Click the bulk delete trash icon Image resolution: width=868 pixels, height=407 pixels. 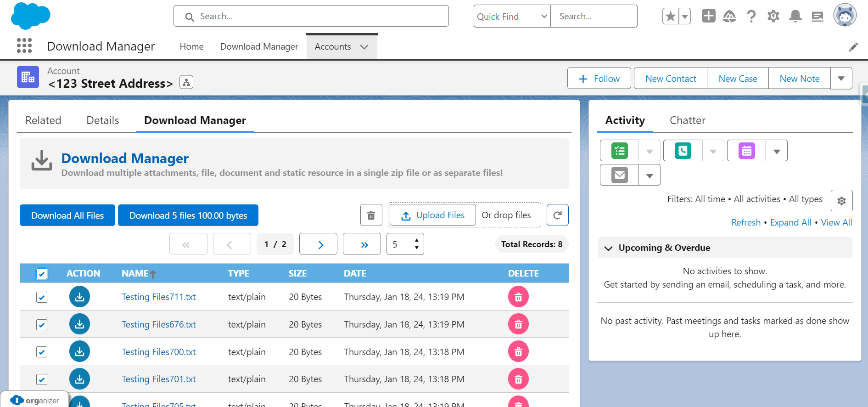point(371,215)
